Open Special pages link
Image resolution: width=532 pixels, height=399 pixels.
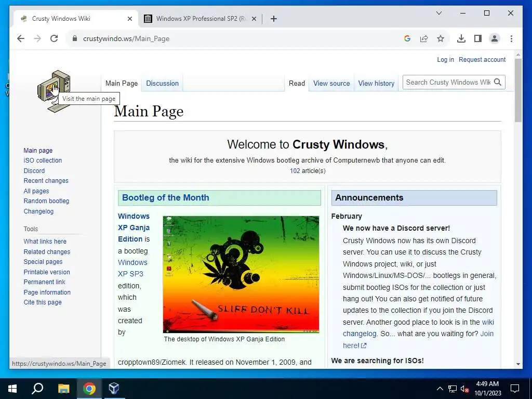pyautogui.click(x=43, y=262)
